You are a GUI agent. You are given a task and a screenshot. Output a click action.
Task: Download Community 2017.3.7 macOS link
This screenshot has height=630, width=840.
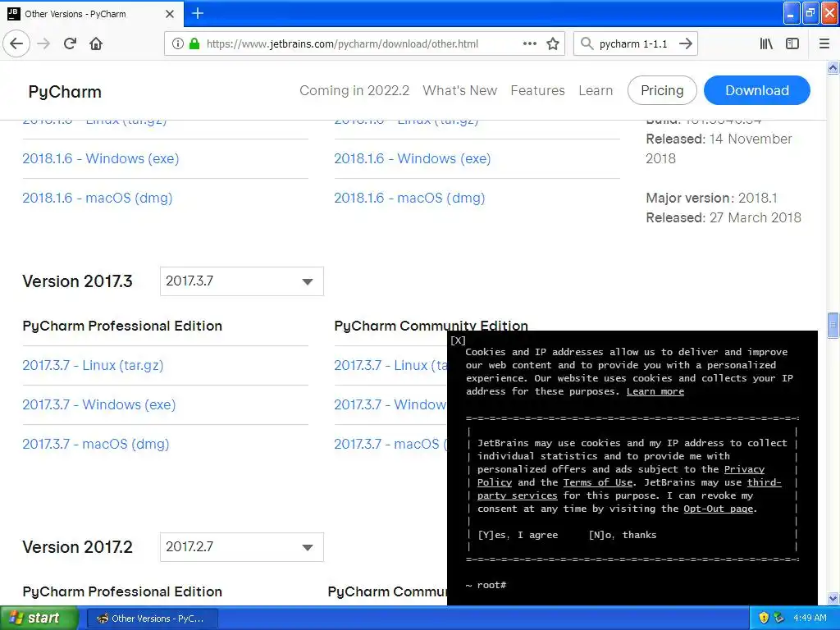[390, 444]
